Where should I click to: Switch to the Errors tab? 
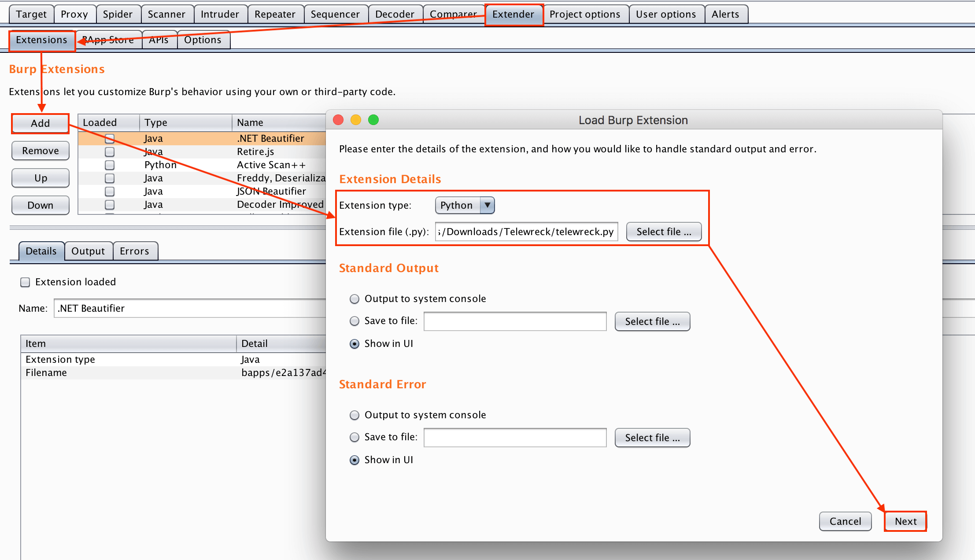click(134, 251)
